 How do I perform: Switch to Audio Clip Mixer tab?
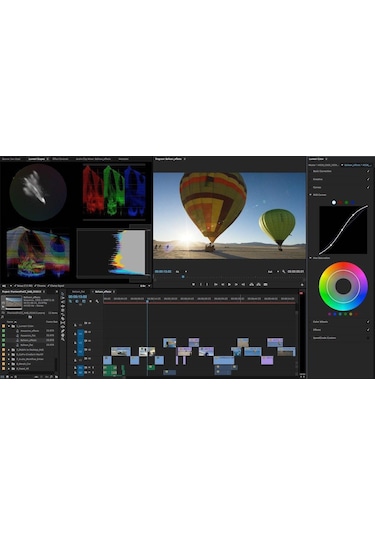[93, 159]
